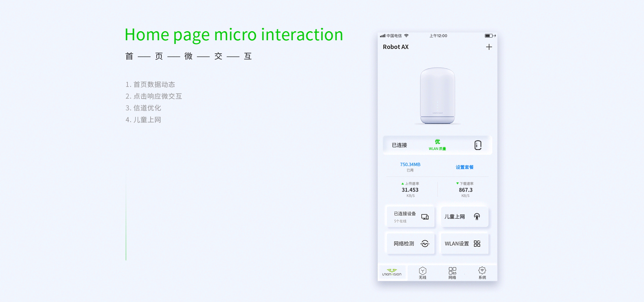Screen dimensions: 644x302
Task: Tap the plus add-device icon
Action: (489, 47)
